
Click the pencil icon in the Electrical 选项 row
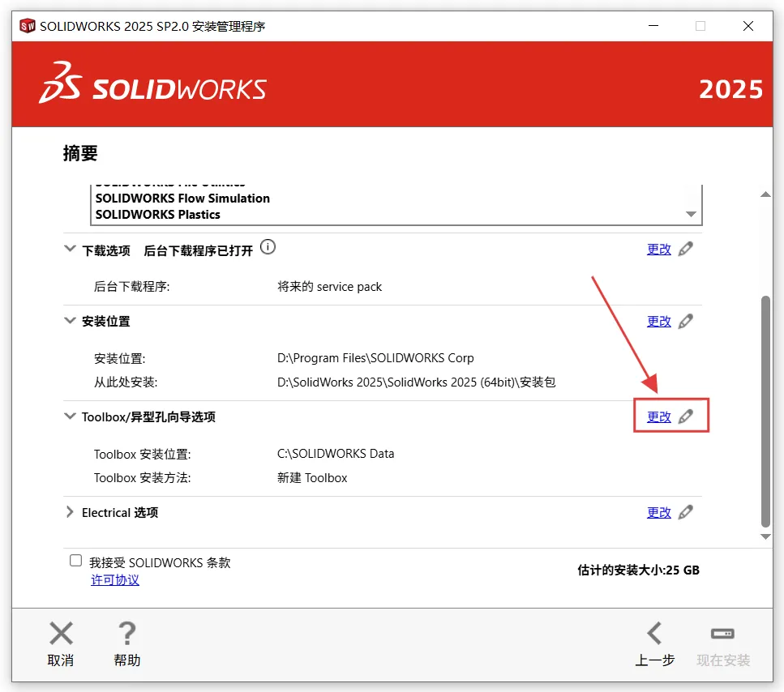point(686,512)
